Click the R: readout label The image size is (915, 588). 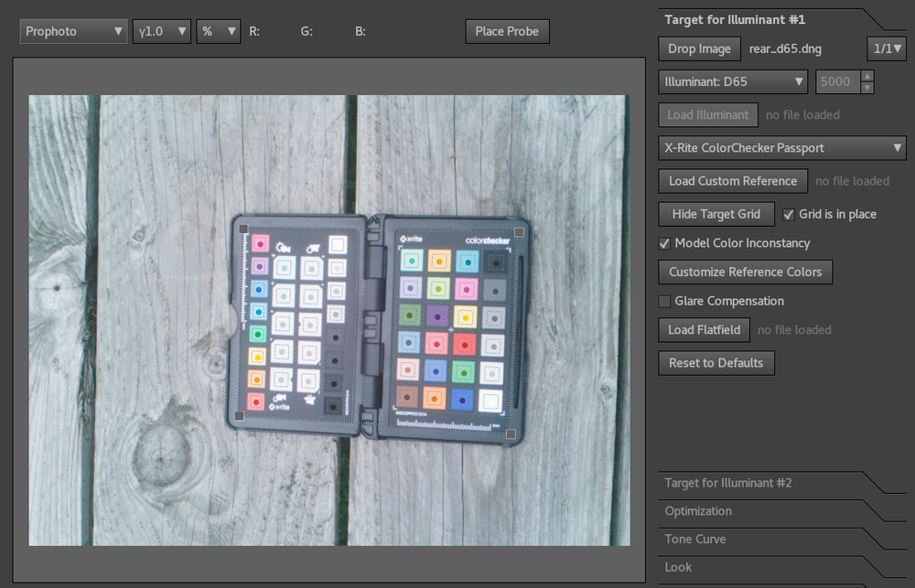(x=254, y=31)
